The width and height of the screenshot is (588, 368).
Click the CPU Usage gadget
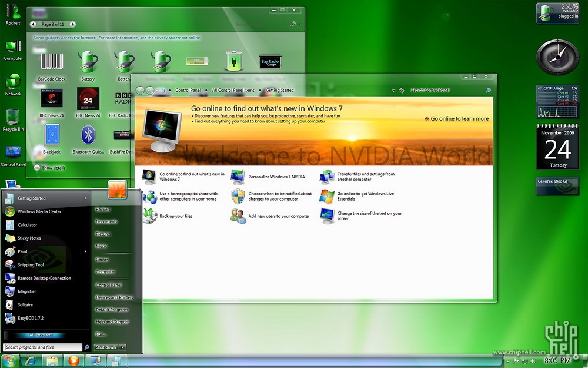(x=557, y=101)
